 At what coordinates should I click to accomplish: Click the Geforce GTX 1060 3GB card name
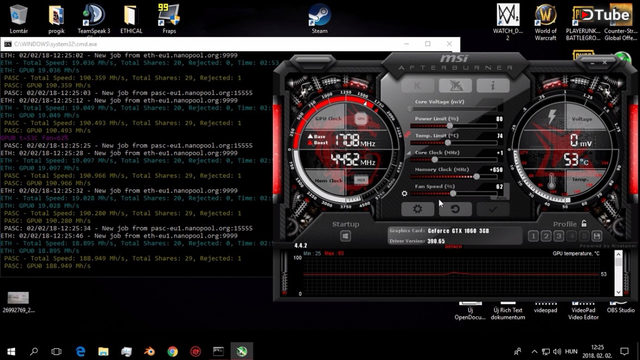click(458, 231)
